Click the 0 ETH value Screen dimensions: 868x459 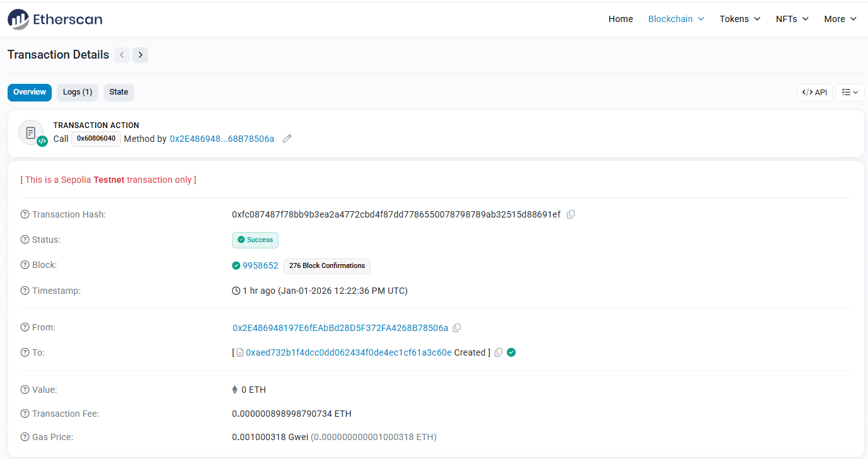(253, 390)
